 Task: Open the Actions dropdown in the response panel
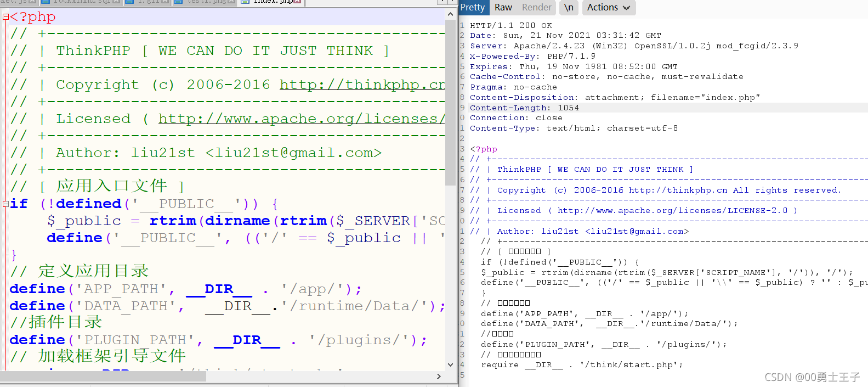pyautogui.click(x=608, y=7)
